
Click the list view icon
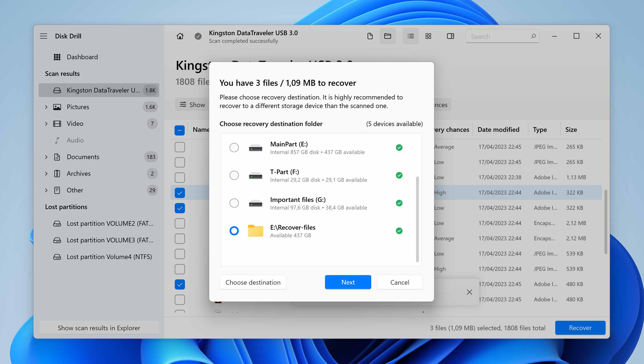click(410, 36)
